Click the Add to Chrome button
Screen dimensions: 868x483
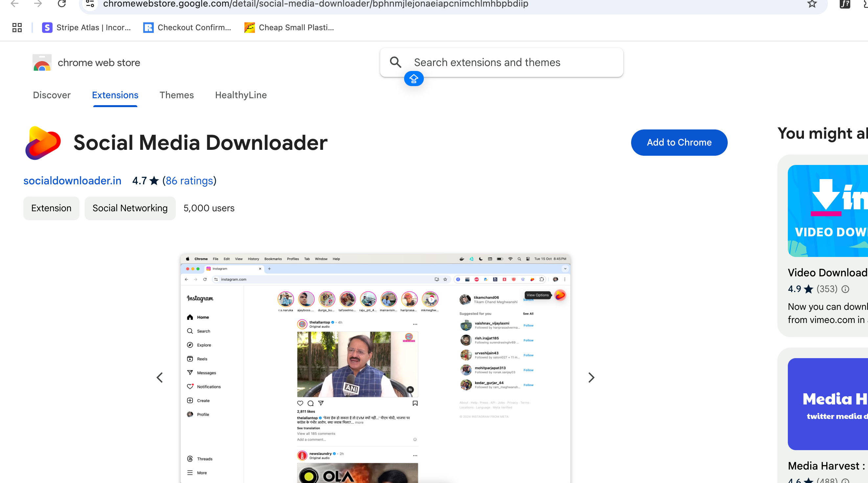pyautogui.click(x=679, y=142)
